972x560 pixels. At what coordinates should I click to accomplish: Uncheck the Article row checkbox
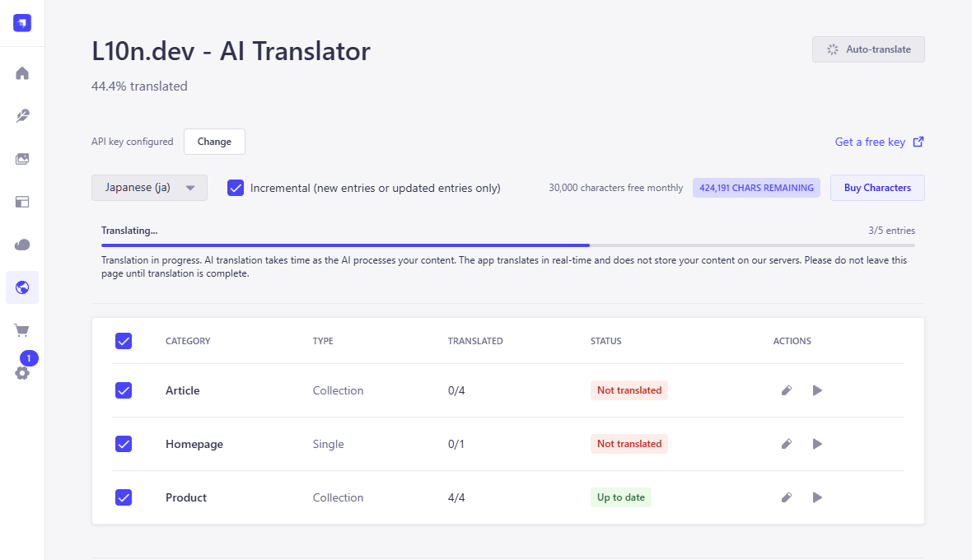click(124, 390)
